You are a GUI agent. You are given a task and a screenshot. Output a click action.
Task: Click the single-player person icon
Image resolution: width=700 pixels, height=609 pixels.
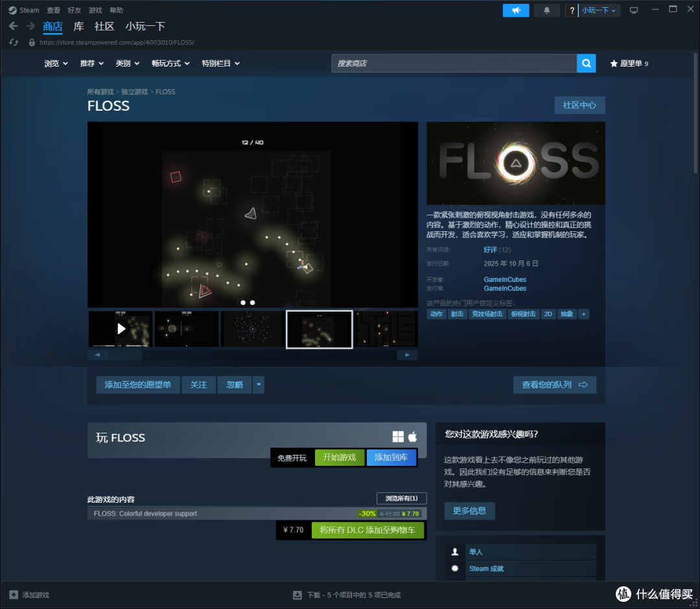454,552
